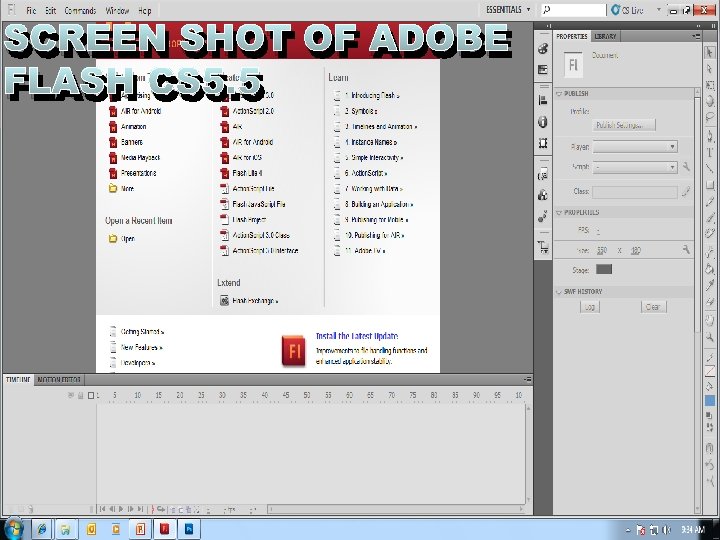Create a new Flash JavaScript File
This screenshot has width=720, height=540.
(259, 204)
